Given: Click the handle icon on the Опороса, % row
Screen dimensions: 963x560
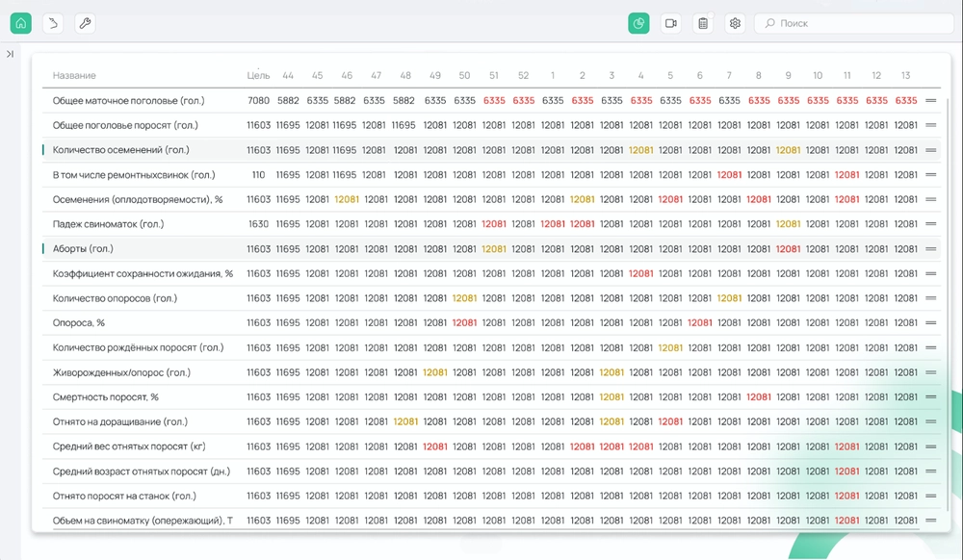Looking at the screenshot, I should [931, 323].
